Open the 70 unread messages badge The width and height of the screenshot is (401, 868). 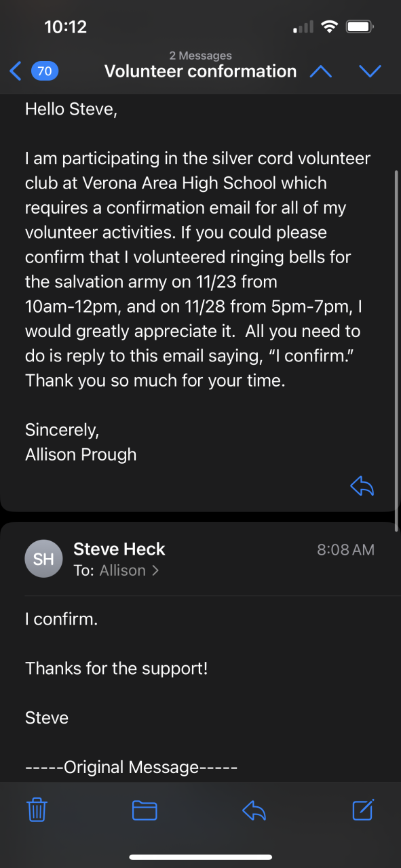click(x=45, y=71)
